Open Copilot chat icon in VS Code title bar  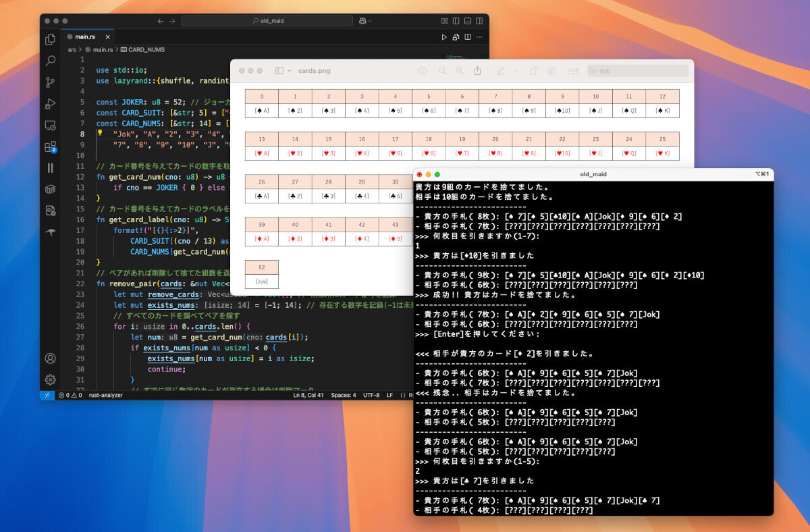[363, 21]
